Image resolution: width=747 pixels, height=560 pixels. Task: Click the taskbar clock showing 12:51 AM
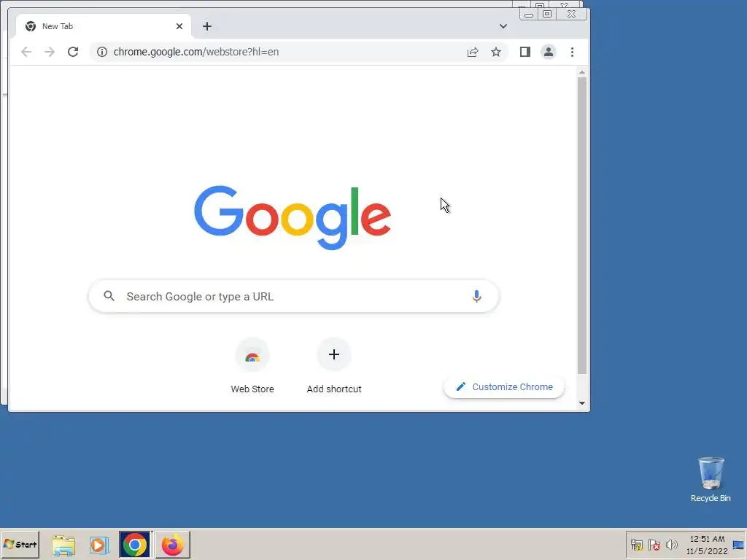[x=707, y=545]
